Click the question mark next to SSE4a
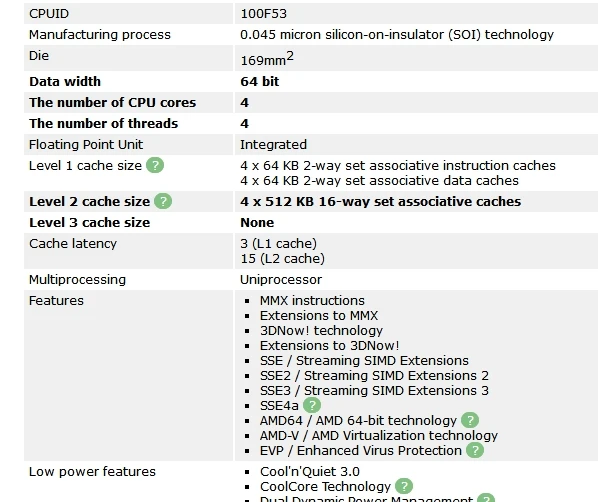The image size is (598, 502). pyautogui.click(x=312, y=405)
